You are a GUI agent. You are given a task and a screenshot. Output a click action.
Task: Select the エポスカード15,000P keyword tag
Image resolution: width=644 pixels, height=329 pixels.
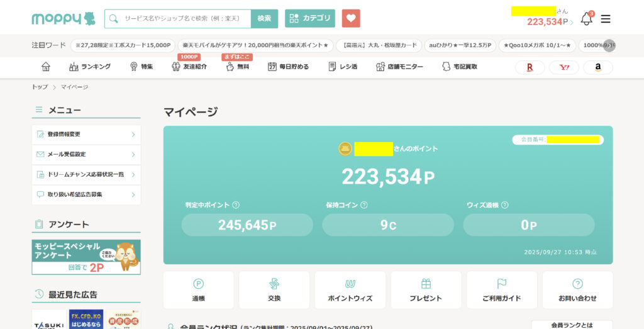[x=123, y=45]
